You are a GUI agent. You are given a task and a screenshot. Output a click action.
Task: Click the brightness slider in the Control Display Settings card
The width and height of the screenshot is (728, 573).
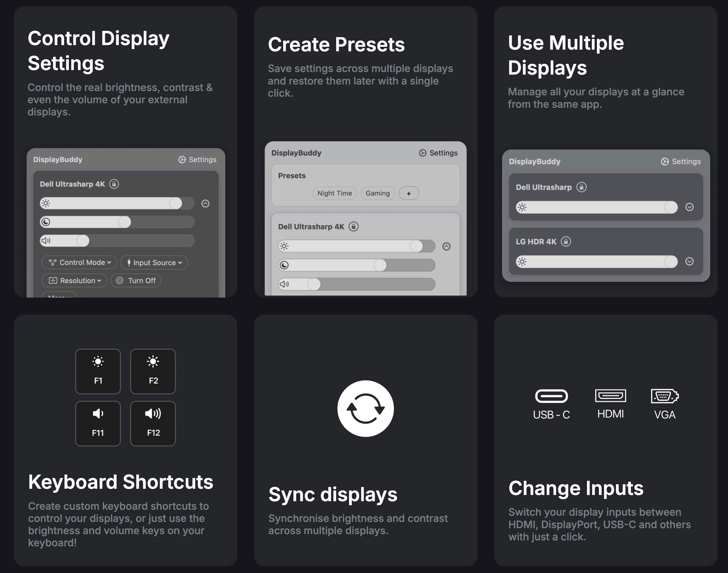click(x=117, y=203)
